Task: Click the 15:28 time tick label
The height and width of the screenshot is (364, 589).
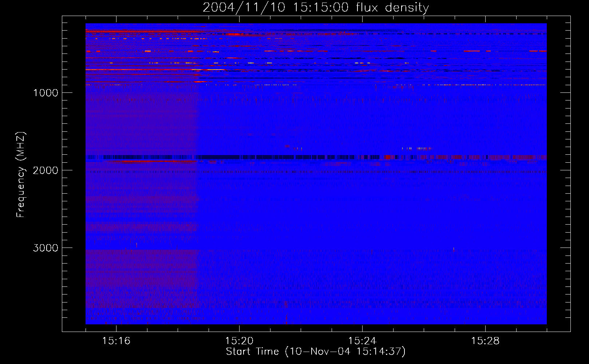Action: tap(485, 341)
